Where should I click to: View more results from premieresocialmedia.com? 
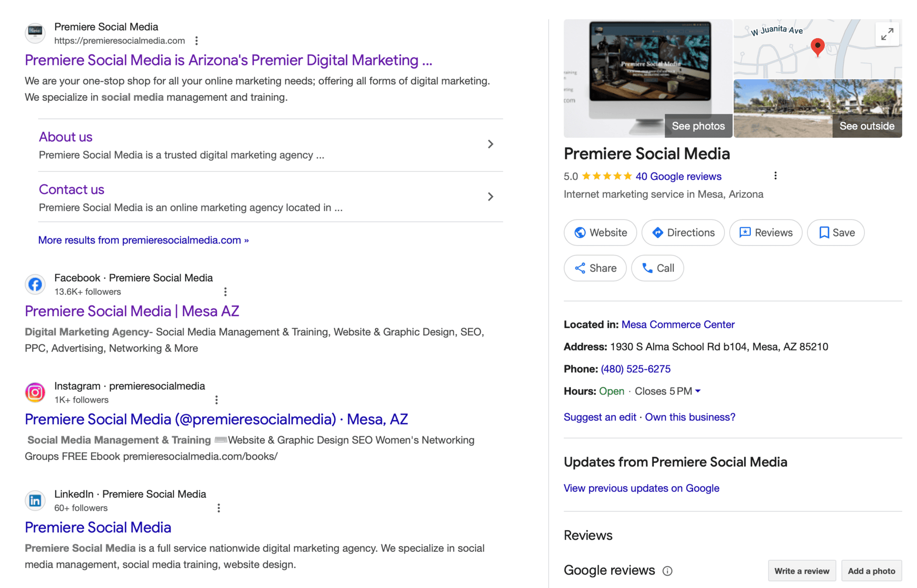click(x=143, y=240)
